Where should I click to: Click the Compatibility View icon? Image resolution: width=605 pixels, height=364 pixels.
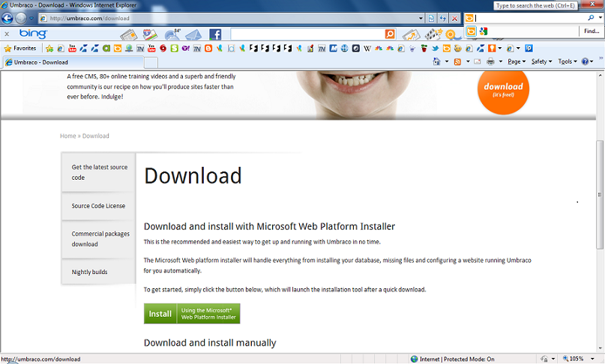[431, 18]
